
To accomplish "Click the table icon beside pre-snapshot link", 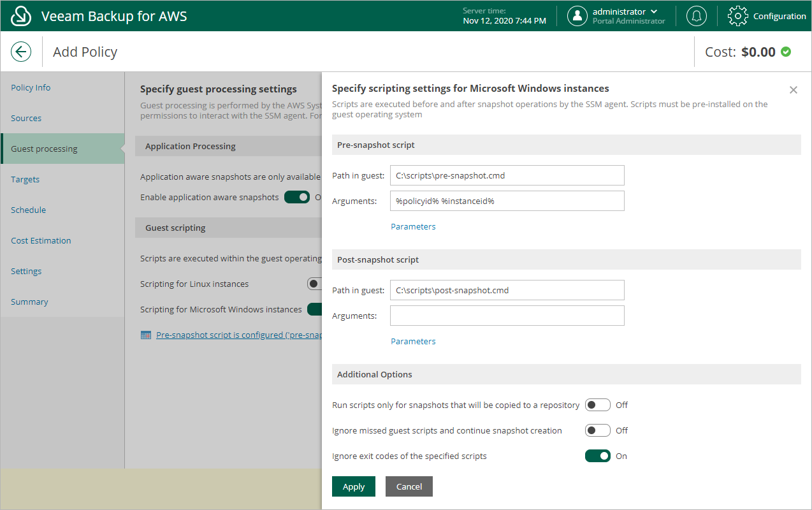I will (146, 335).
